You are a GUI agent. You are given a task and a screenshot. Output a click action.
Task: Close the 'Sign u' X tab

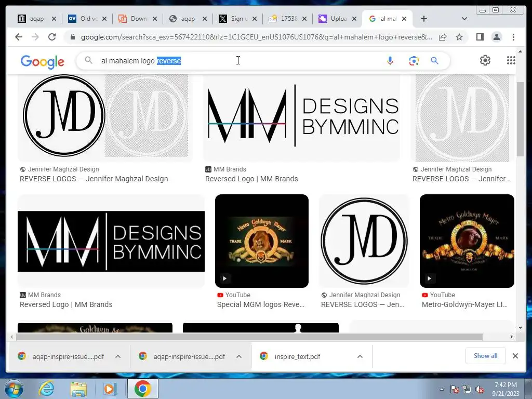(x=255, y=19)
